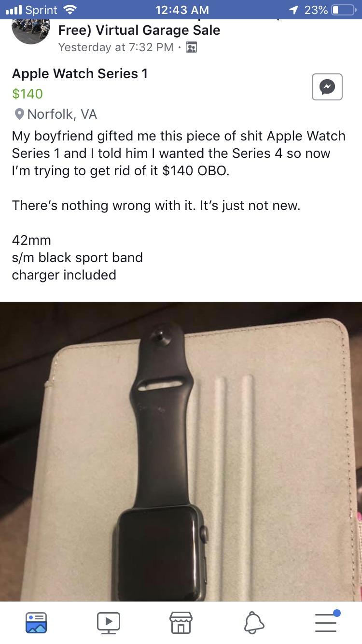Tap the location services arrow icon
Viewport: 362px width, 644px height.
click(x=293, y=10)
